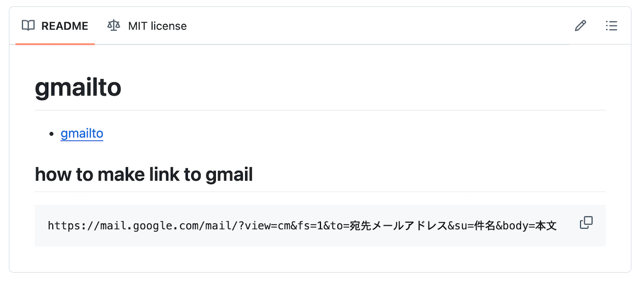Copy the Gmail URL code snippet

(x=586, y=223)
